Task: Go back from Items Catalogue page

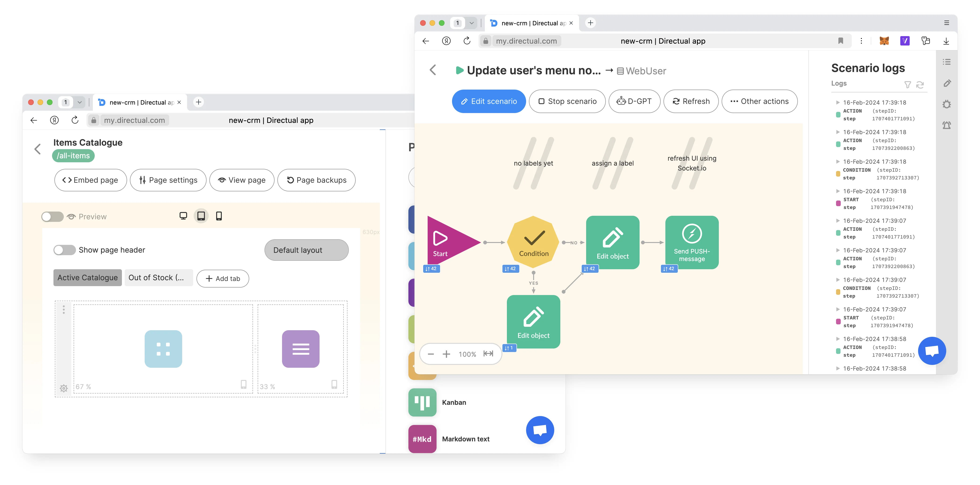Action: tap(37, 149)
